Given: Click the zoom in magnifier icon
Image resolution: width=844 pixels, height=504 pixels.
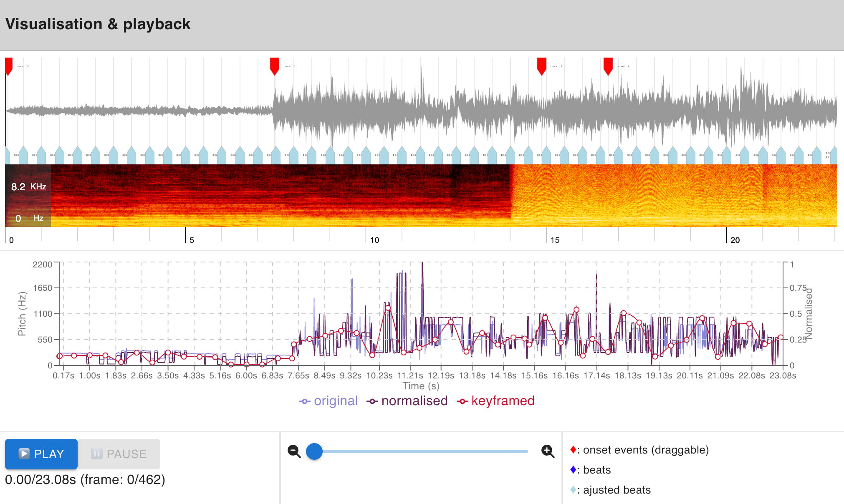Looking at the screenshot, I should [x=547, y=451].
